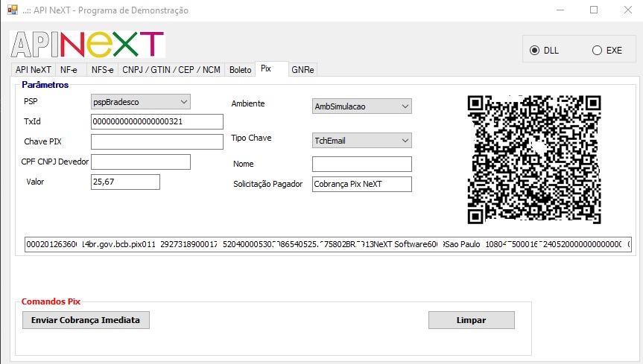This screenshot has width=643, height=364.
Task: Click the Limpar button
Action: click(471, 320)
